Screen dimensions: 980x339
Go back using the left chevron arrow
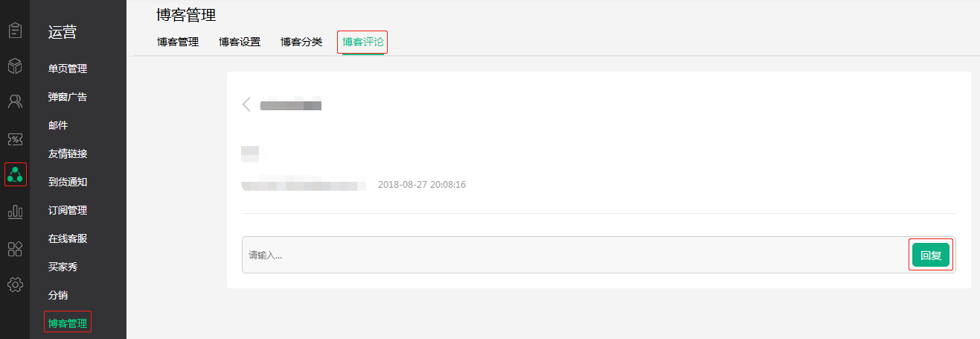[247, 104]
